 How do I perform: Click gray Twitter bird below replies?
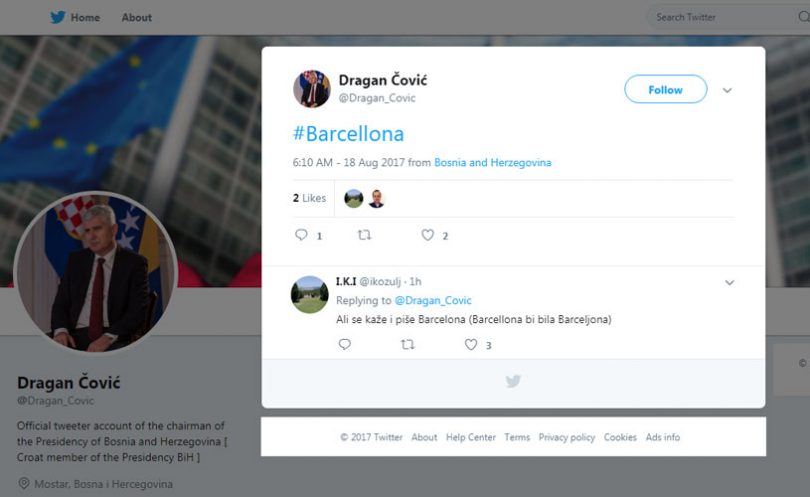click(x=513, y=381)
